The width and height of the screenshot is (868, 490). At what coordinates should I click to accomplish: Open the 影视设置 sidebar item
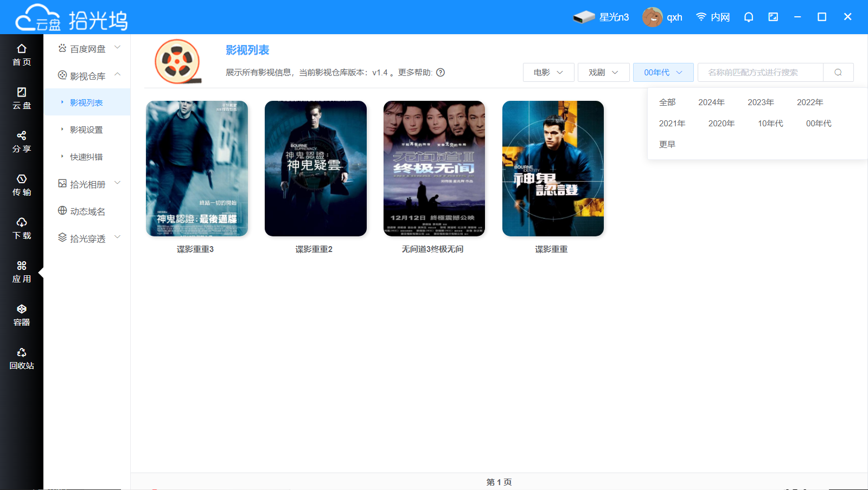click(x=87, y=130)
